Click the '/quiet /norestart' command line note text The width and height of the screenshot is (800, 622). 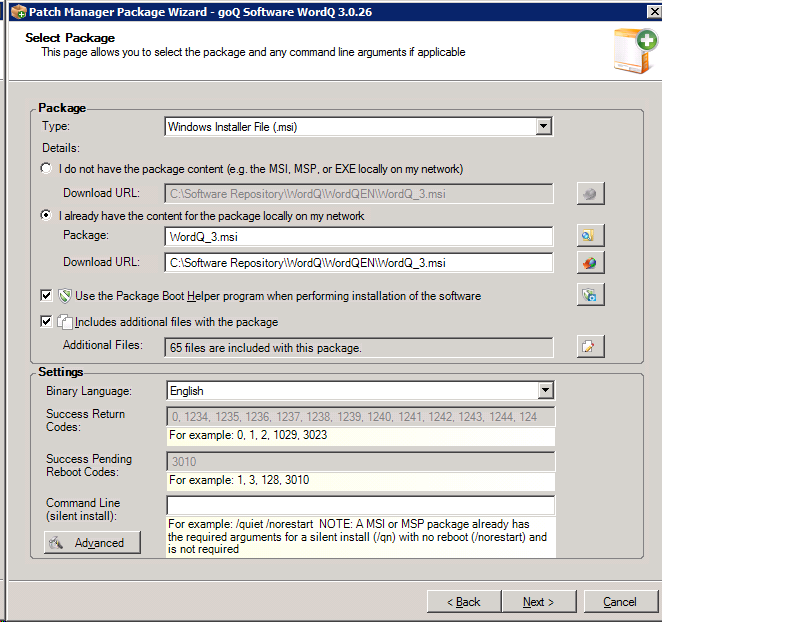pos(357,537)
